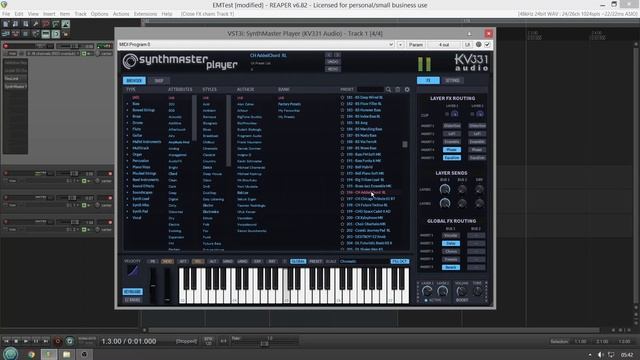Toggle the FX bypass checkbox in the window header
The height and width of the screenshot is (360, 640).
point(487,44)
